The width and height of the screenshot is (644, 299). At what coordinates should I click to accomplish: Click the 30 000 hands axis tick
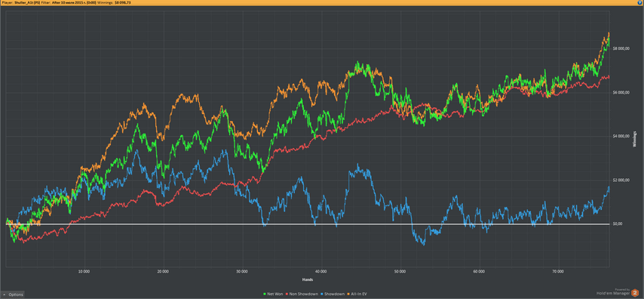(242, 272)
